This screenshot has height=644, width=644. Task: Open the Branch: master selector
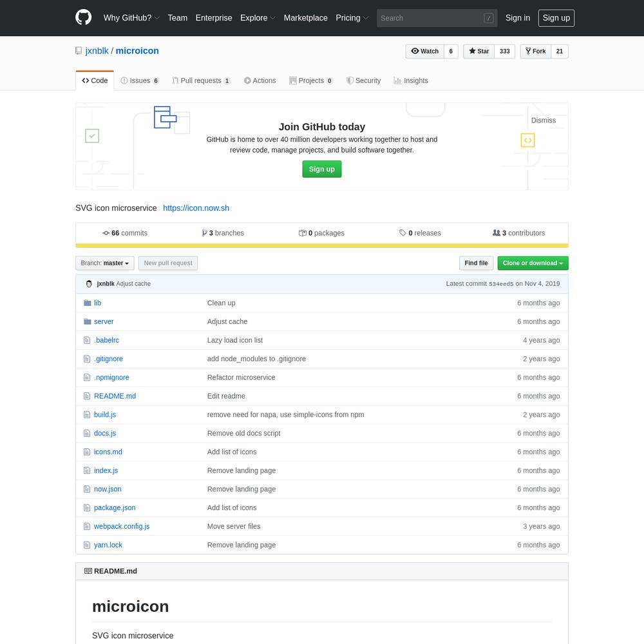pyautogui.click(x=105, y=263)
